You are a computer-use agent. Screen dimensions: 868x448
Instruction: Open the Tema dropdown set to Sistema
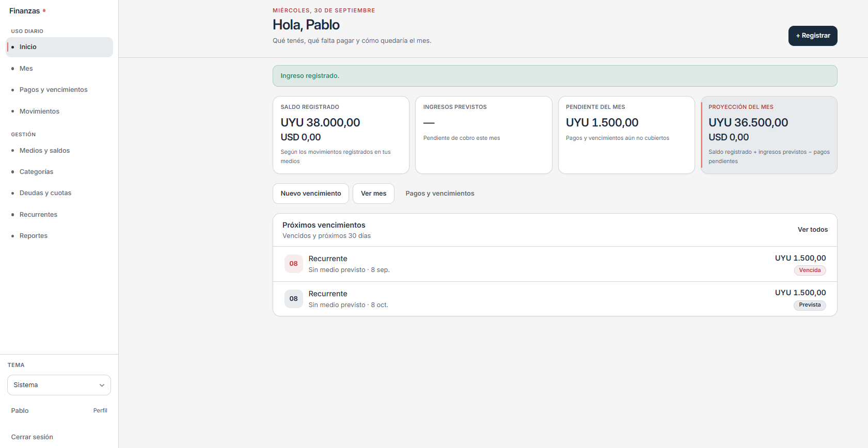pos(59,385)
